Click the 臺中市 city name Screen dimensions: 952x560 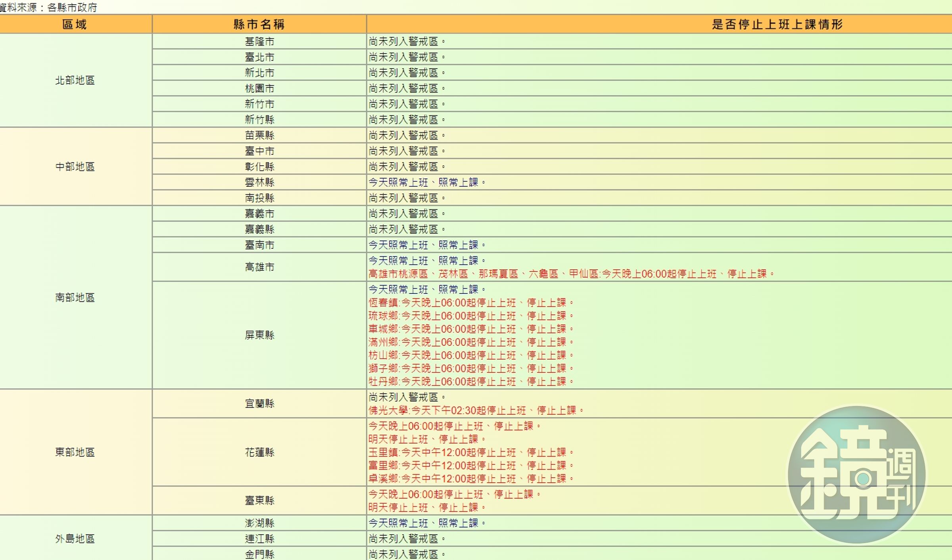pos(259,151)
